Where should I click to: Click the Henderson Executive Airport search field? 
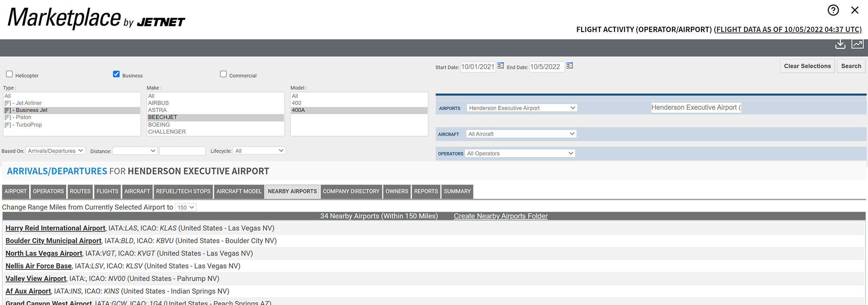[x=696, y=108]
